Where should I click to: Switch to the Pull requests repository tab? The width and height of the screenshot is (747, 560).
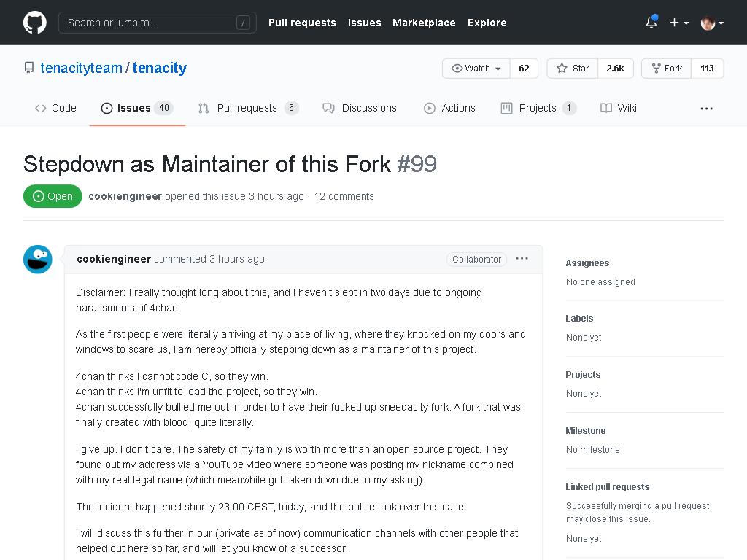tap(248, 108)
